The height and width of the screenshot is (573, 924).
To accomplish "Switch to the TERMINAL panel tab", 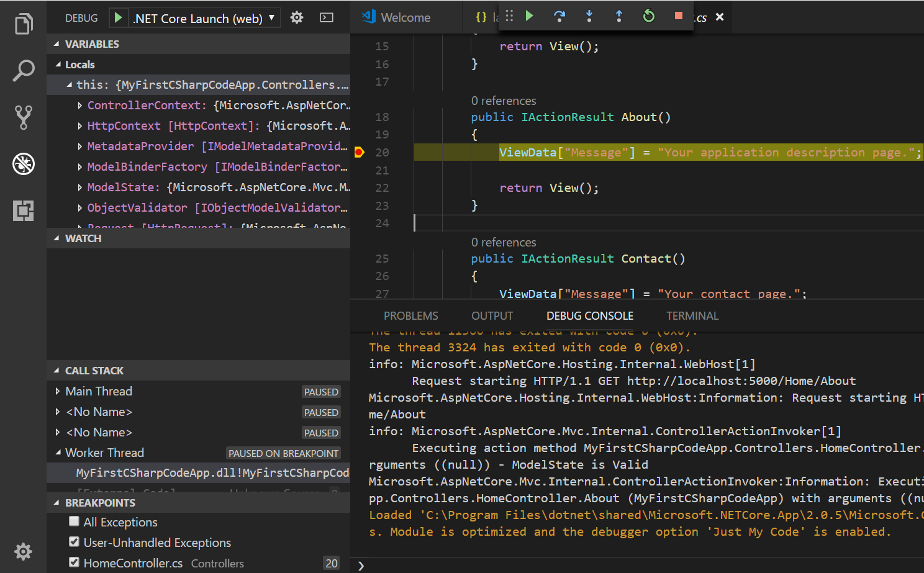I will [x=692, y=316].
